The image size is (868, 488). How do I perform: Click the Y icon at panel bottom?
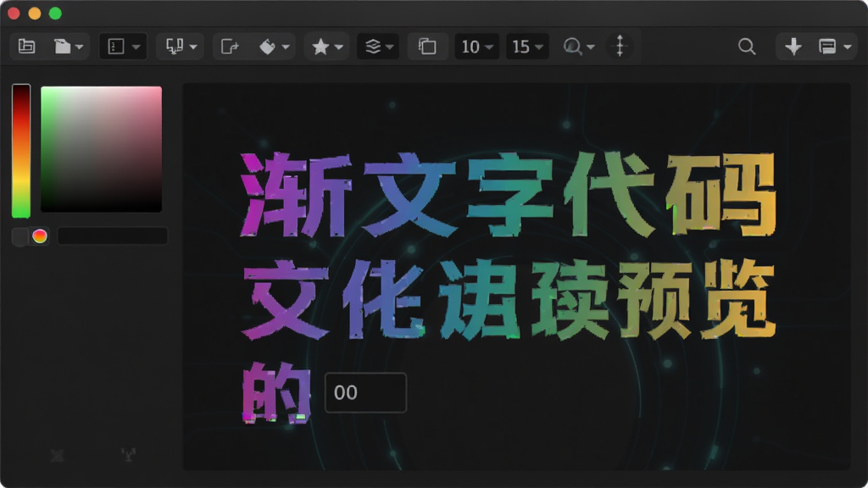[129, 455]
